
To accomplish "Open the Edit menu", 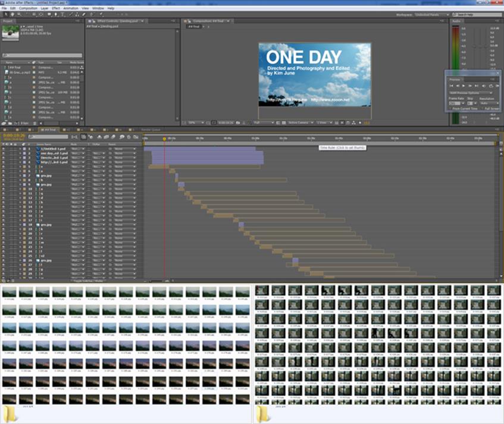I will pos(13,8).
